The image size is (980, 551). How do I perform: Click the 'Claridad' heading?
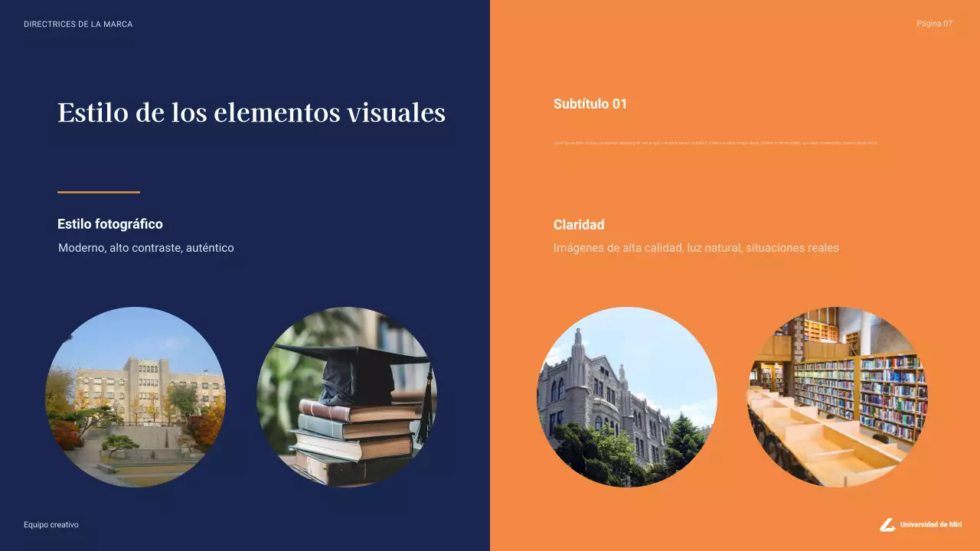(579, 225)
